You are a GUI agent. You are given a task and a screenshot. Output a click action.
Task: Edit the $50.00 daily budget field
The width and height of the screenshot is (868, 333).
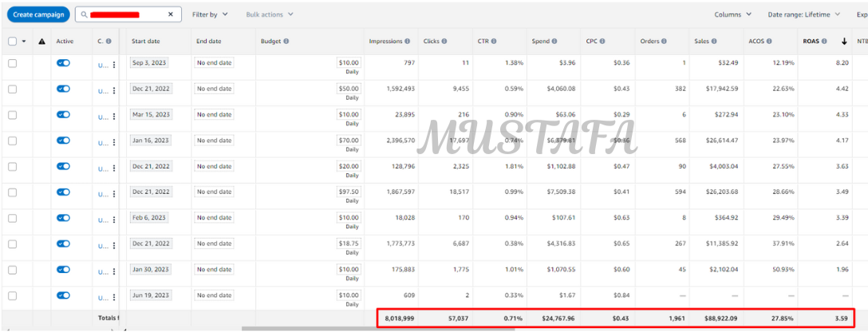(x=349, y=88)
